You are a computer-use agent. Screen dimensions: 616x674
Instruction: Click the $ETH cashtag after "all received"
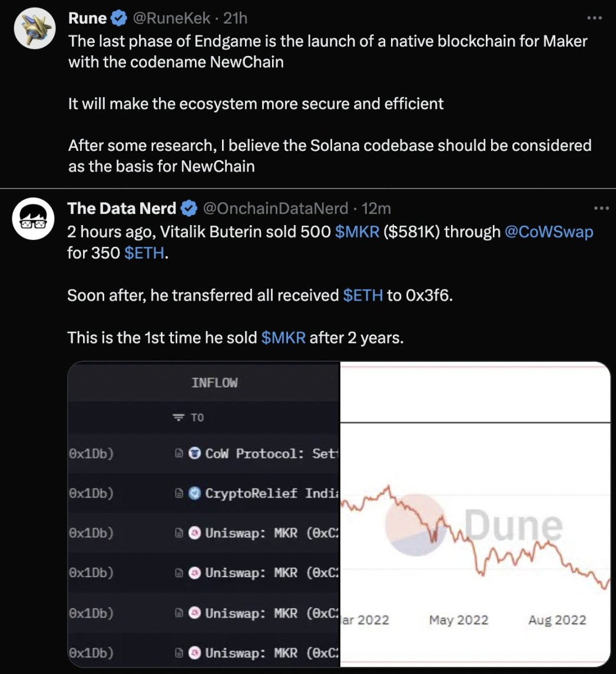click(363, 295)
